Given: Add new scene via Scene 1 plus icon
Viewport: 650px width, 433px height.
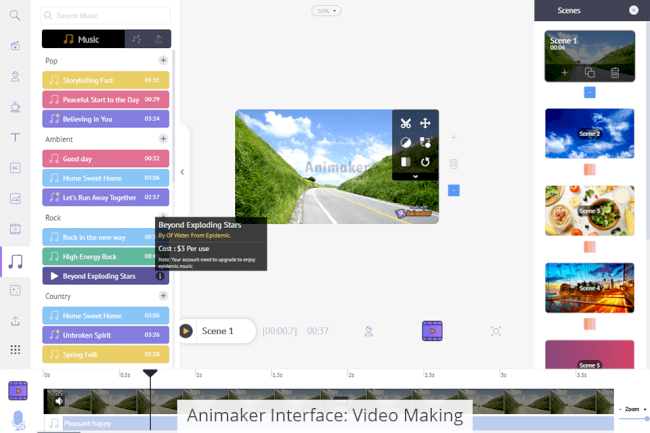Looking at the screenshot, I should (x=564, y=73).
